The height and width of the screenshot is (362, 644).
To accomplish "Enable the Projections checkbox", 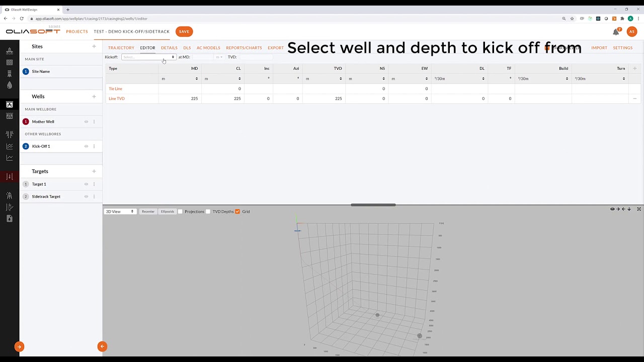I will coord(181,212).
